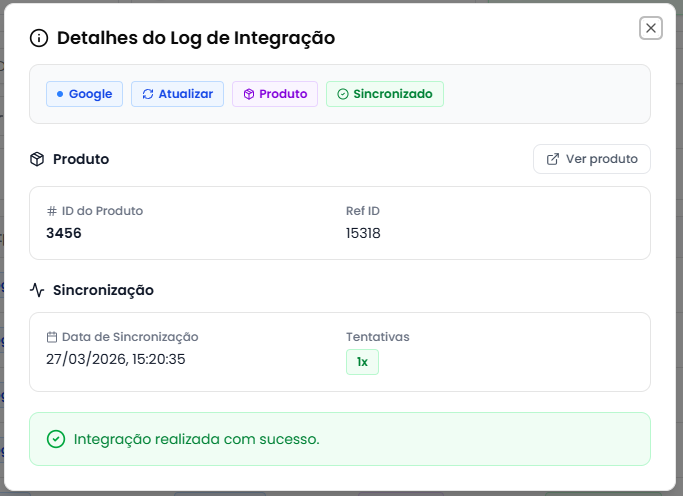Click the refresh icon in Atualizar badge
The height and width of the screenshot is (496, 683).
pos(148,94)
